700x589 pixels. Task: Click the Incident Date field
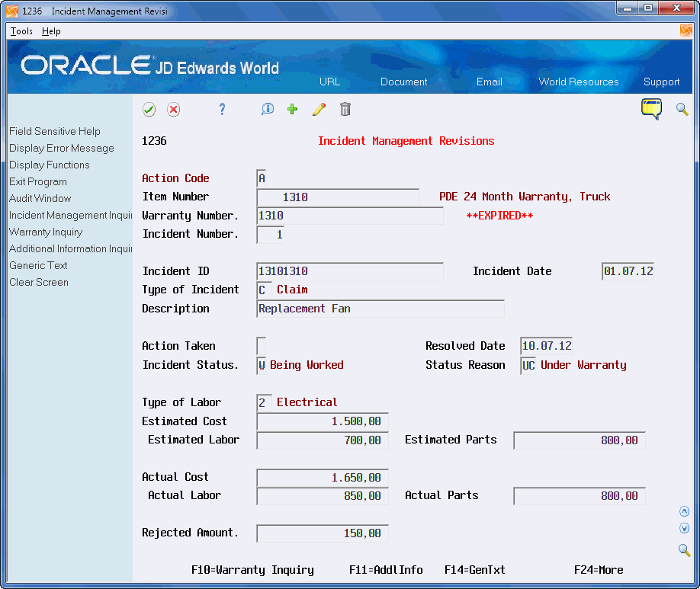[628, 271]
